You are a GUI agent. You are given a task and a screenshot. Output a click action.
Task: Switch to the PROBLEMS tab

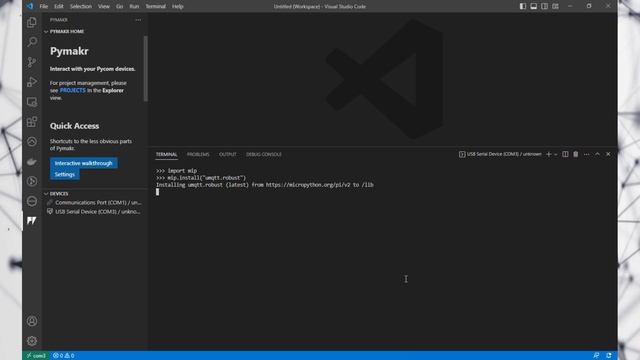click(198, 154)
